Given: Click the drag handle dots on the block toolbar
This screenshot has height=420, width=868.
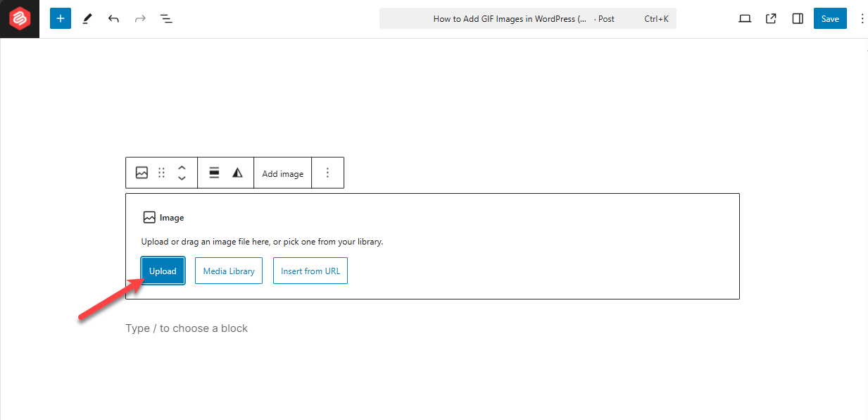Looking at the screenshot, I should [x=161, y=172].
